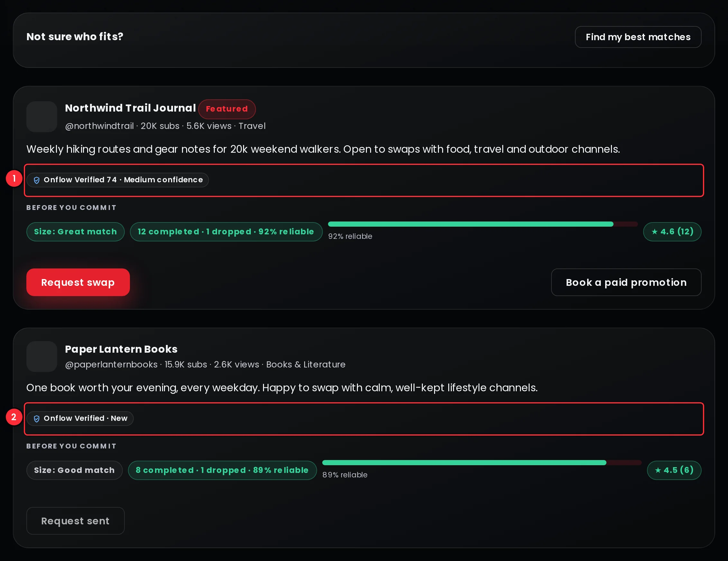Click One book worth your evening description
This screenshot has height=561, width=728.
coord(282,388)
